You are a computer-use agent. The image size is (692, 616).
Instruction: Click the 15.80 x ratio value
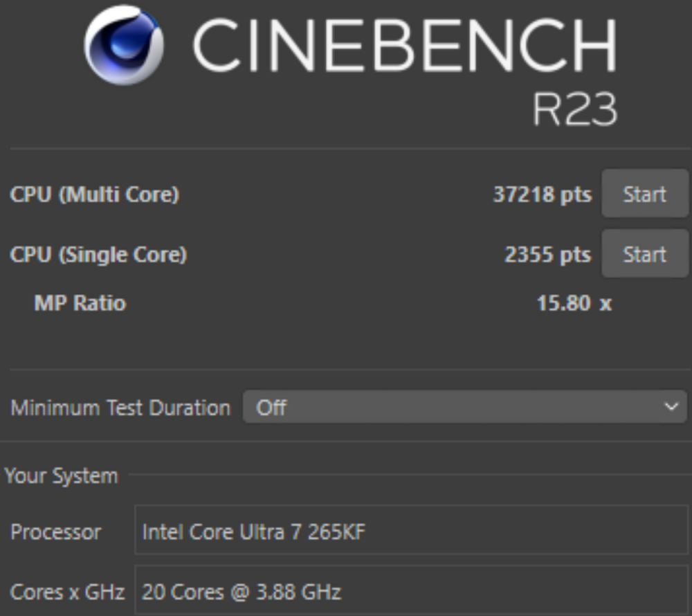pos(574,303)
